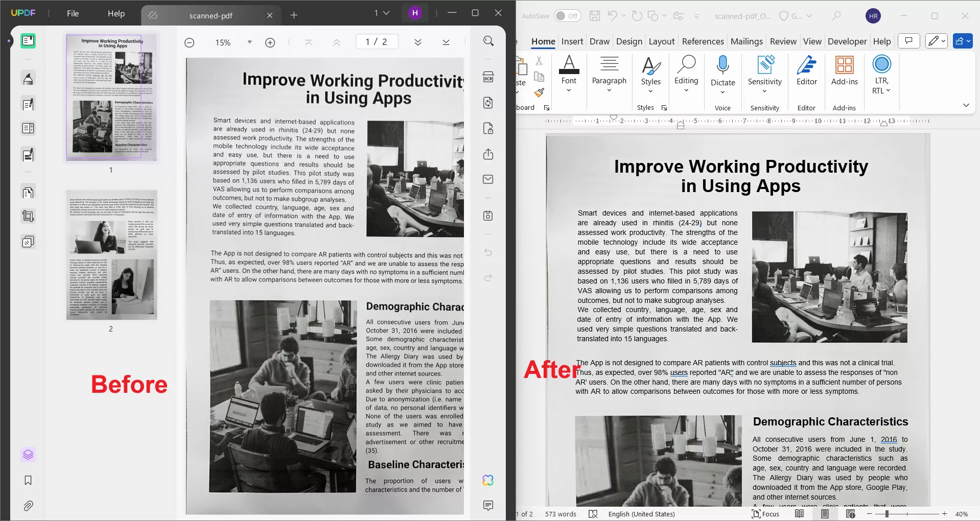
Task: Click the 573 words count in status bar
Action: (561, 514)
